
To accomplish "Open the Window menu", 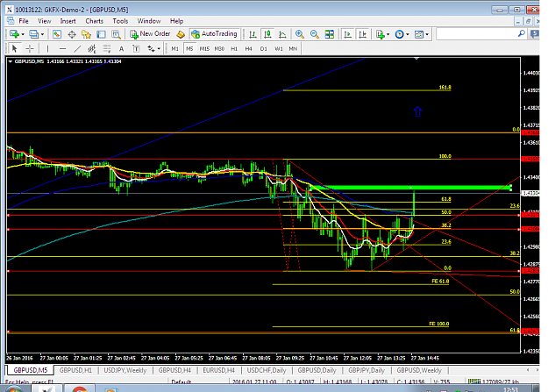I will pyautogui.click(x=149, y=21).
